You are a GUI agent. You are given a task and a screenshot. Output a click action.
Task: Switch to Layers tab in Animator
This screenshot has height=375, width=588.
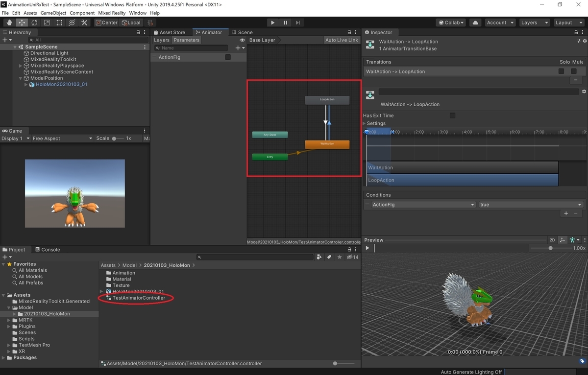pos(161,40)
